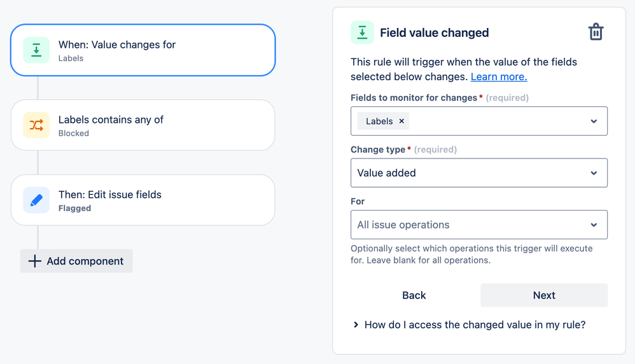Click the plus icon beside Add component

[x=35, y=261]
